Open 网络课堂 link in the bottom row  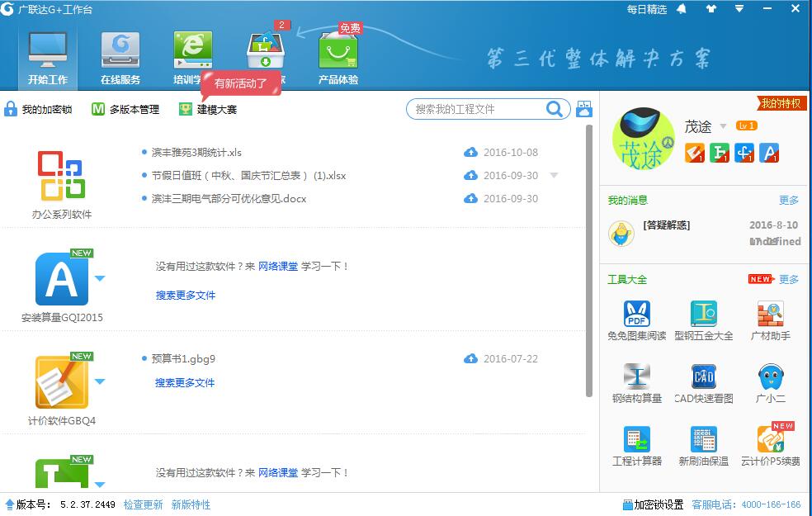tap(278, 472)
